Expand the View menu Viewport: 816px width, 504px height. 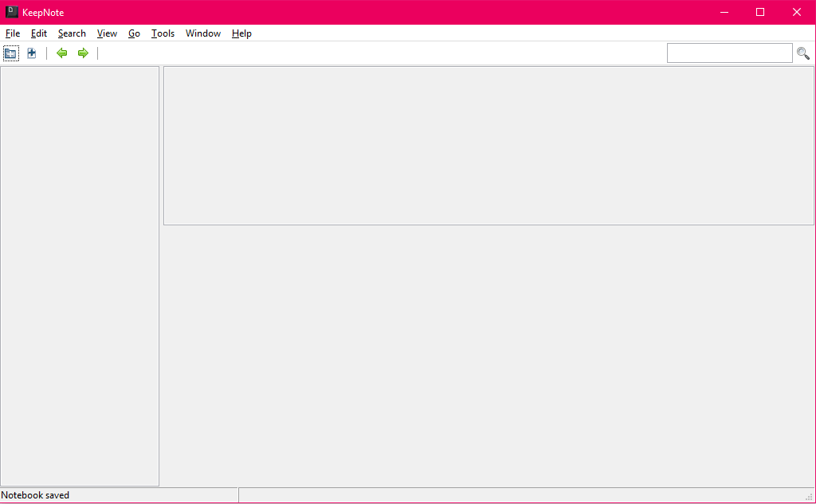click(107, 33)
